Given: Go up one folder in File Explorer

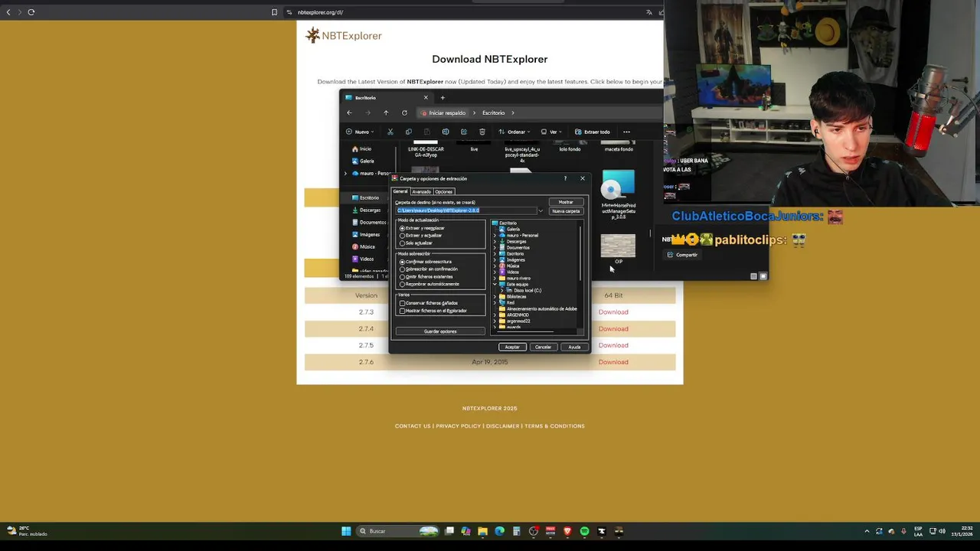Looking at the screenshot, I should (386, 112).
